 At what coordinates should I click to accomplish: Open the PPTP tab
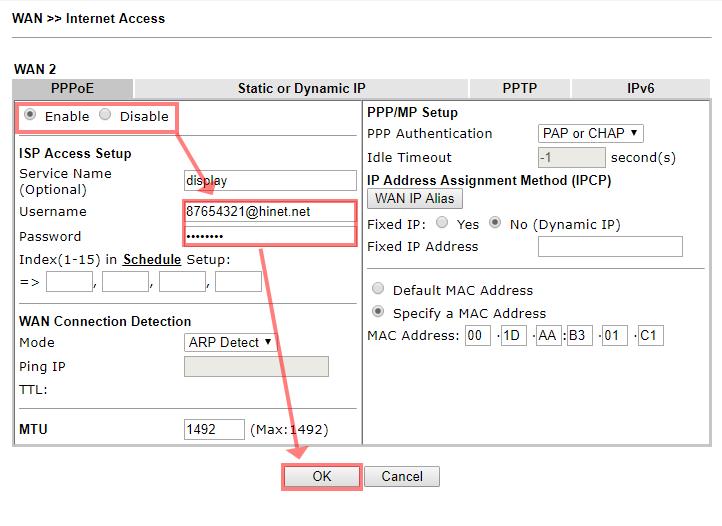point(520,88)
